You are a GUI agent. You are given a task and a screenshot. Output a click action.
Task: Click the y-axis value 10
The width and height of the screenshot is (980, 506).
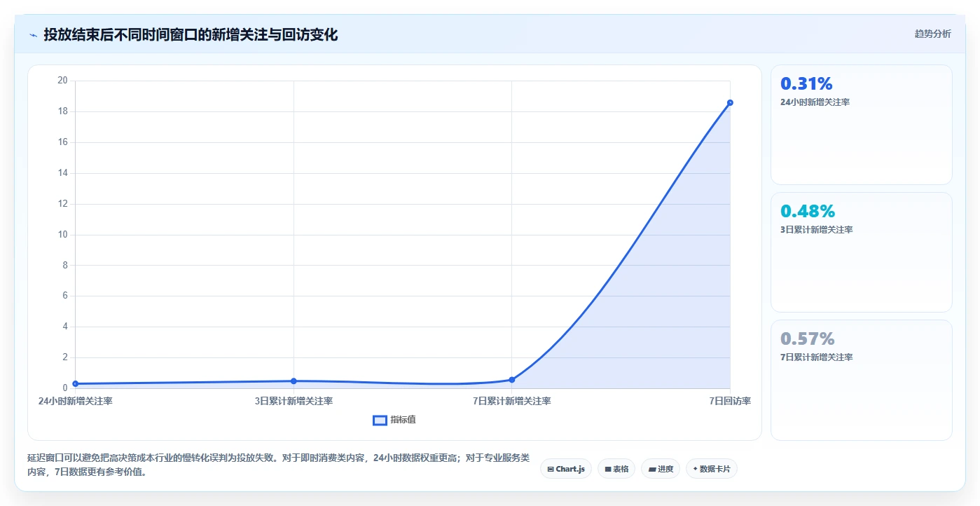[62, 234]
